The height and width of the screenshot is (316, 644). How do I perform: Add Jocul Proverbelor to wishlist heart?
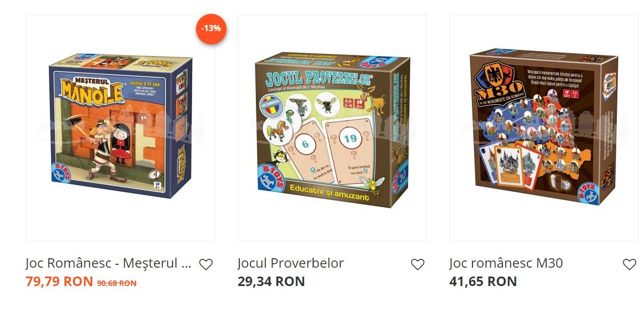pos(417,264)
